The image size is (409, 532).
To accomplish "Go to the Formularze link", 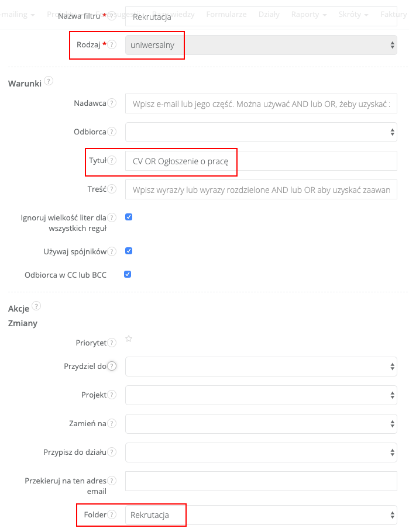I will point(226,14).
